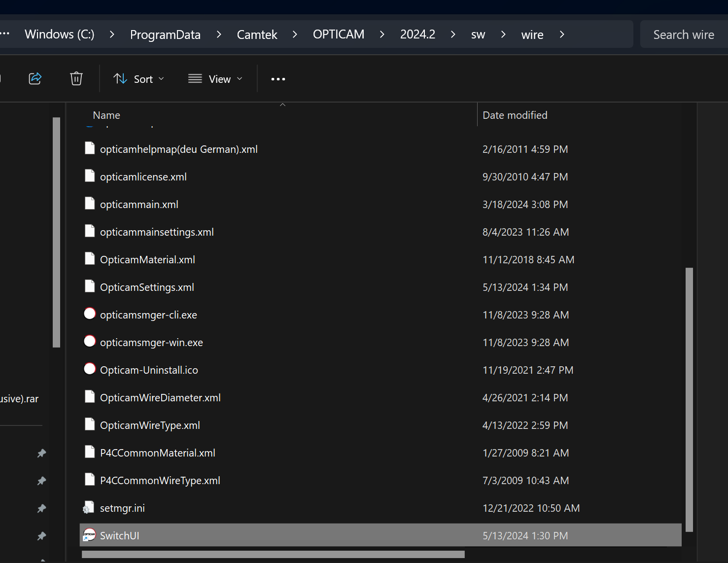Select file icon of P4CCommonWireType.xml
Screen dimensions: 728x563
(90, 480)
